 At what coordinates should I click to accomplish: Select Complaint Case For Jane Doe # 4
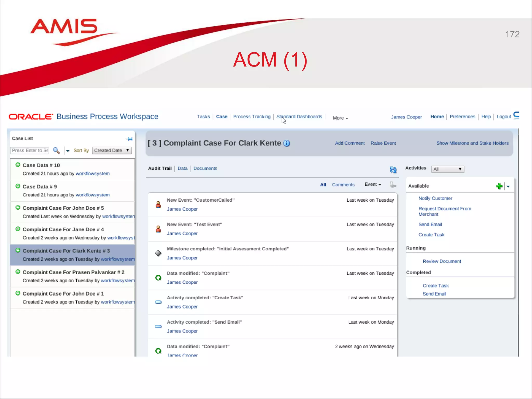[63, 229]
